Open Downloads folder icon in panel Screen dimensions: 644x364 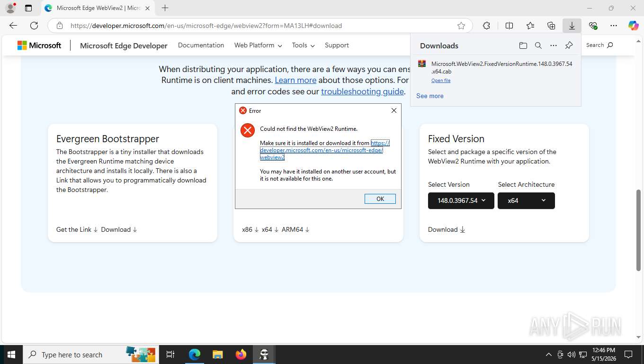523,45
